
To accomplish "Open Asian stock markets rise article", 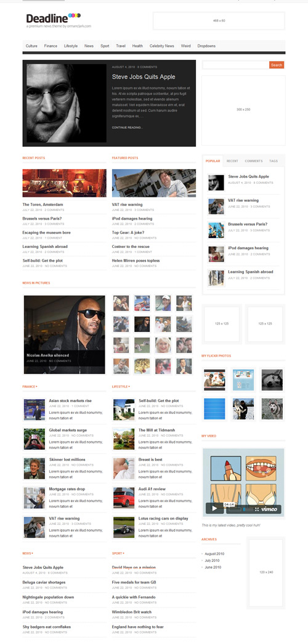I will [70, 401].
